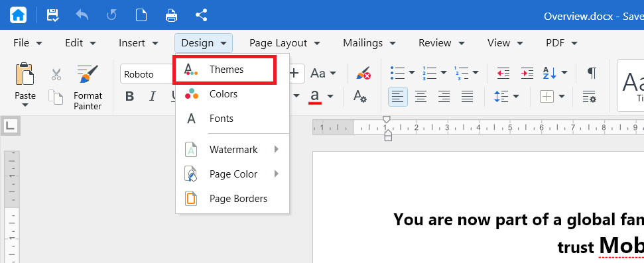
Task: Copy selection with the copy icon
Action: click(x=56, y=97)
